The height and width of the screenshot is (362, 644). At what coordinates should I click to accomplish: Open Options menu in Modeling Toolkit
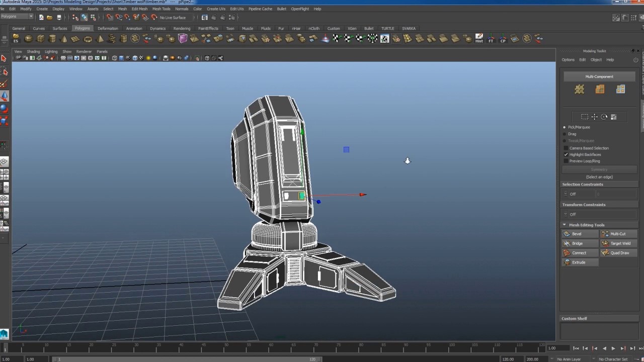(568, 60)
